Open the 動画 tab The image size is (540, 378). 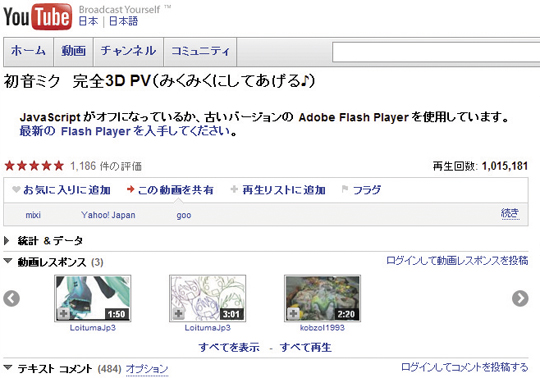click(x=73, y=52)
